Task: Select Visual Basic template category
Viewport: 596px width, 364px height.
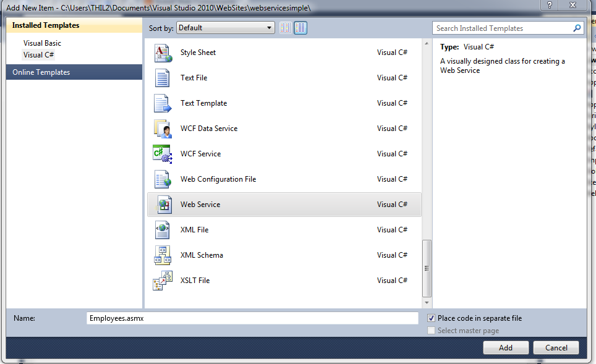Action: [x=42, y=43]
